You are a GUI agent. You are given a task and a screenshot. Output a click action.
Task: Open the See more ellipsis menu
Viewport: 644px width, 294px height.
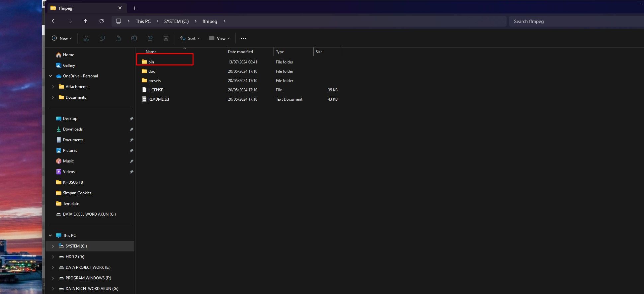click(x=244, y=39)
